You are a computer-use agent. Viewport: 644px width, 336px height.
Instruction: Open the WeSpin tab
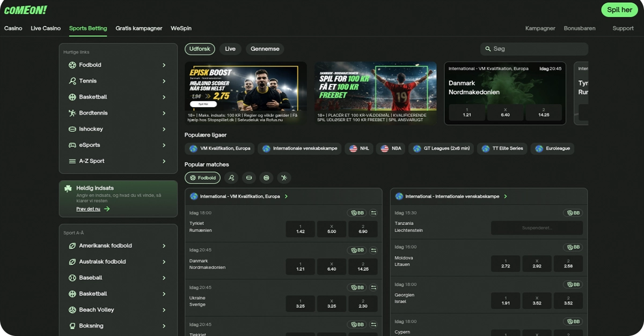181,28
